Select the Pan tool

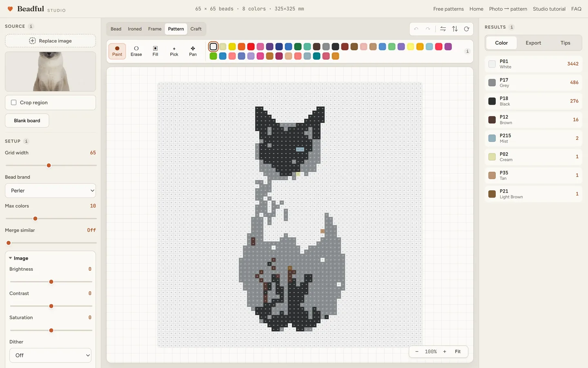[193, 51]
